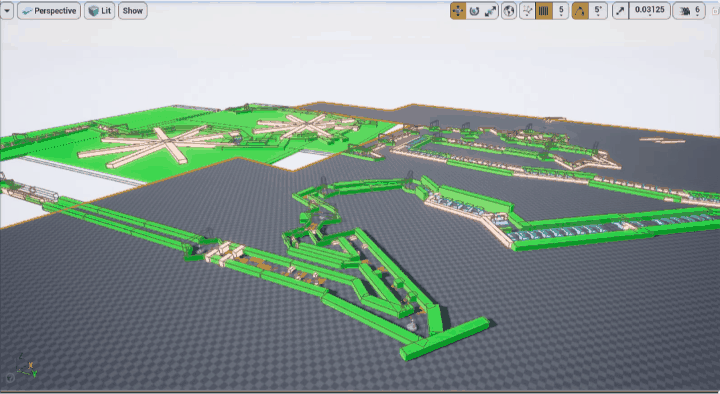Toggle rotation angle snapping
This screenshot has height=394, width=720.
tap(580, 11)
